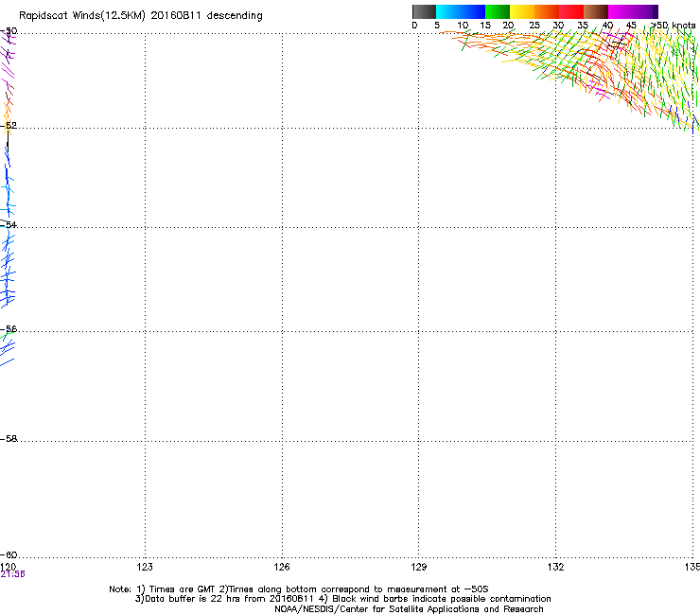Screen dimensions: 700x615
Task: Click the 'Times are GMT' note line
Action: pyautogui.click(x=299, y=589)
